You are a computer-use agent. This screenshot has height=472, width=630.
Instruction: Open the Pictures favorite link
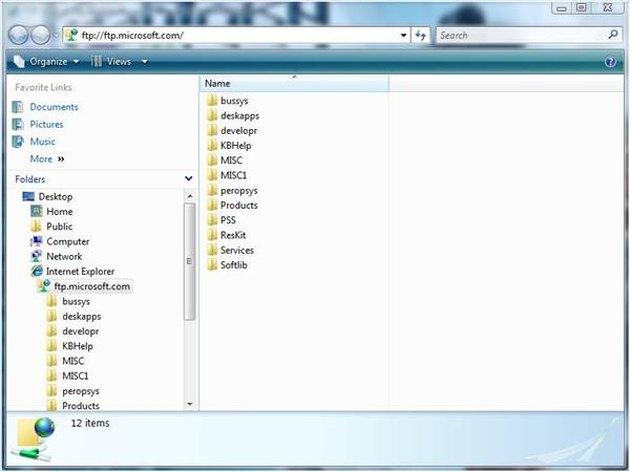[46, 125]
